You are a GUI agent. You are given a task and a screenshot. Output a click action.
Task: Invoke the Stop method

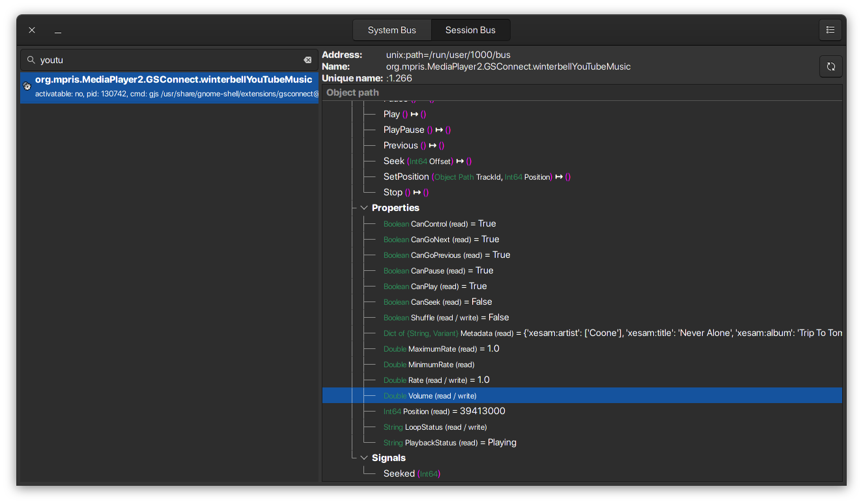coord(393,192)
